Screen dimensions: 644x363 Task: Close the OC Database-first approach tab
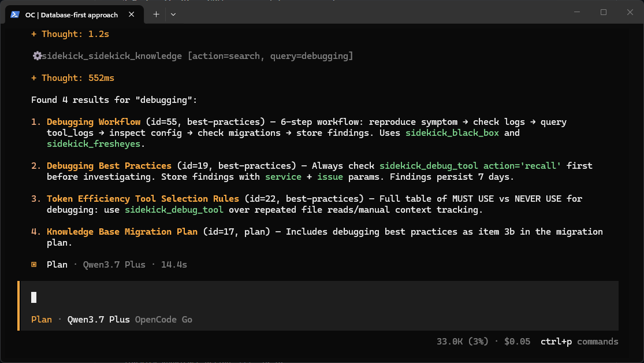click(x=132, y=14)
